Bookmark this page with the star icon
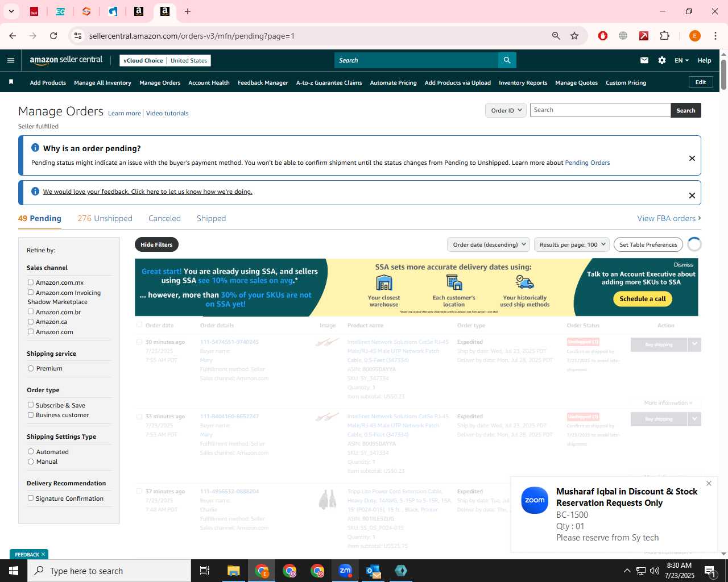The width and height of the screenshot is (728, 582). click(x=574, y=36)
